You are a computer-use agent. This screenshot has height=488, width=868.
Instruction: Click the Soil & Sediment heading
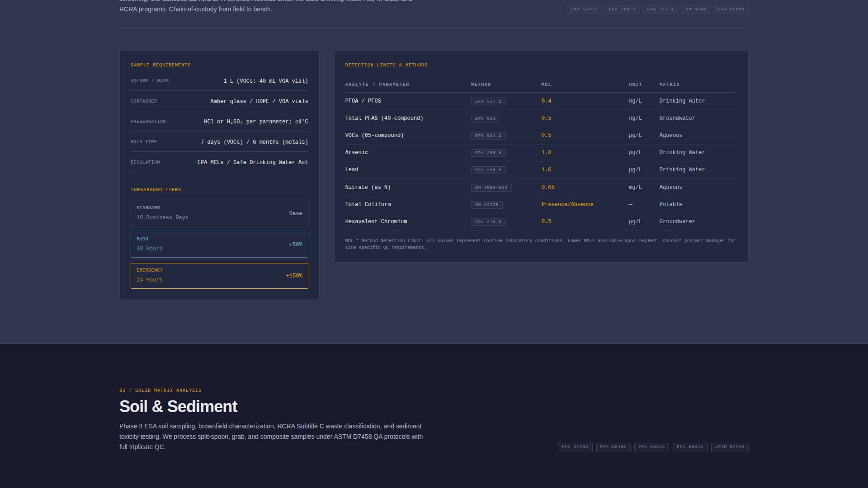pos(178,406)
